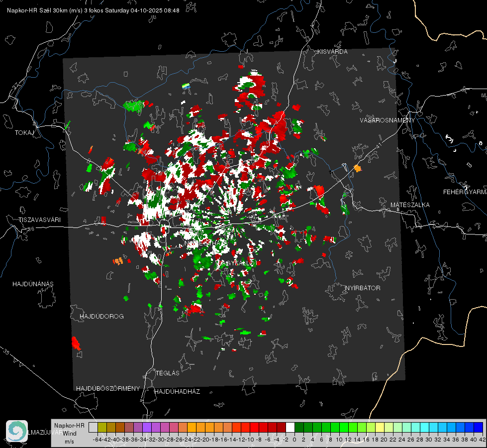Click the TOKAJ town label
The height and width of the screenshot is (448, 487).
(24, 133)
